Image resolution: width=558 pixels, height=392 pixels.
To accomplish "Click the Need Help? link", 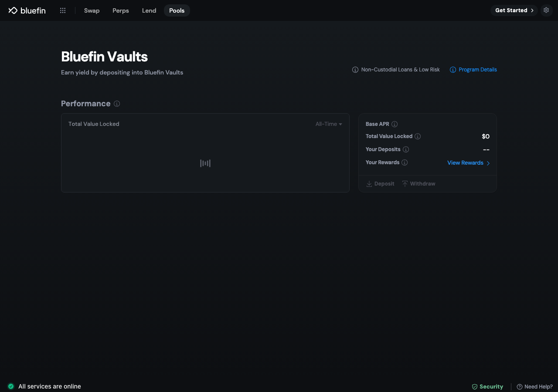I will pyautogui.click(x=538, y=387).
